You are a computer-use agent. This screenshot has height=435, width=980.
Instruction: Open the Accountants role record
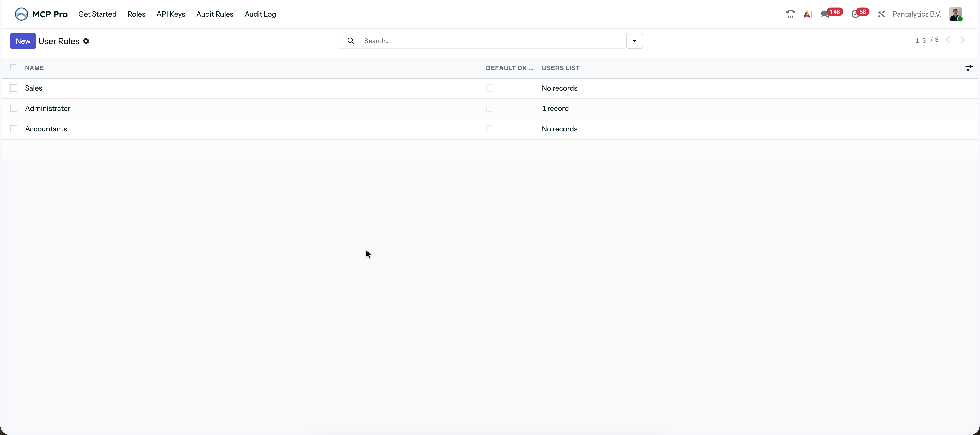coord(46,129)
